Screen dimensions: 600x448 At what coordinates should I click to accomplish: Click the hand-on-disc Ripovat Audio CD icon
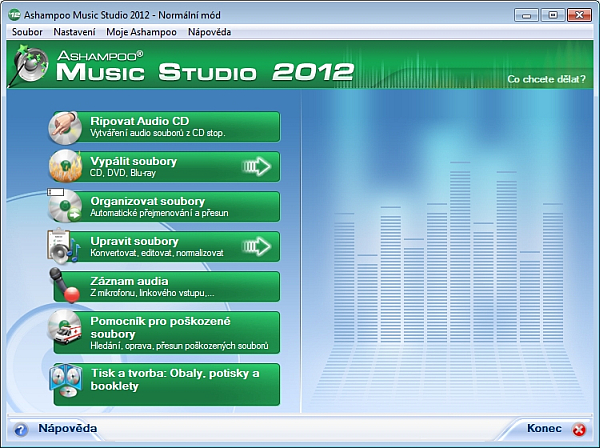(65, 128)
